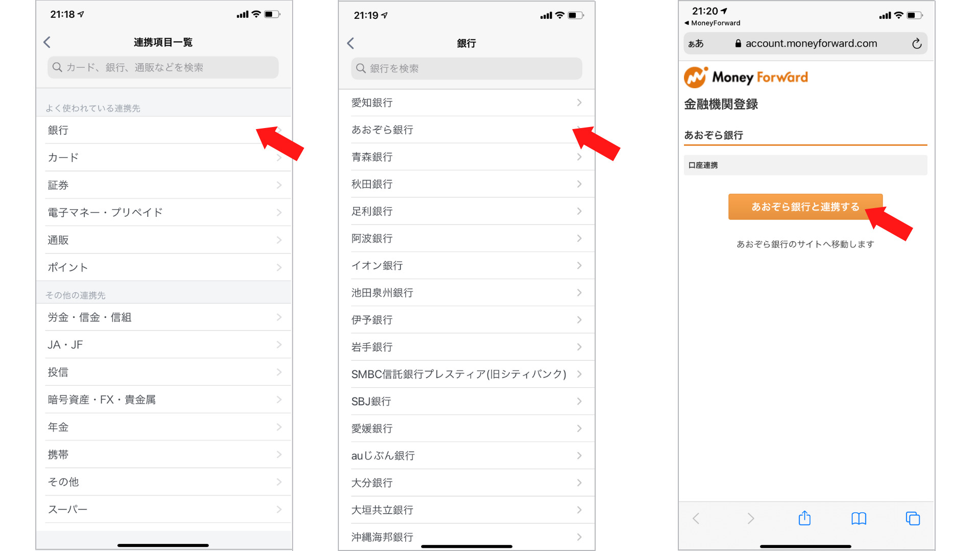Select 大分銀行 in bank list
The width and height of the screenshot is (980, 551).
tap(467, 483)
